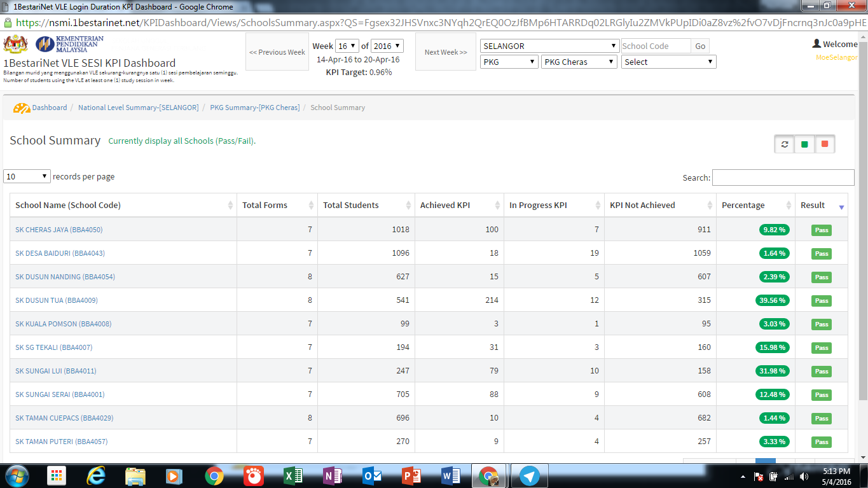
Task: Launch Internet Explorer from the taskbar
Action: click(x=97, y=476)
